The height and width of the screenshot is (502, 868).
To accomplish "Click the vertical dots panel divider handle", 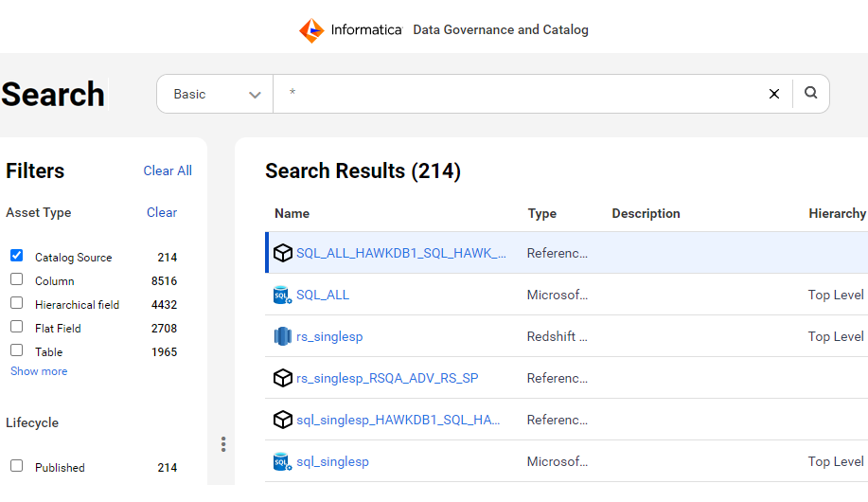I will (223, 444).
